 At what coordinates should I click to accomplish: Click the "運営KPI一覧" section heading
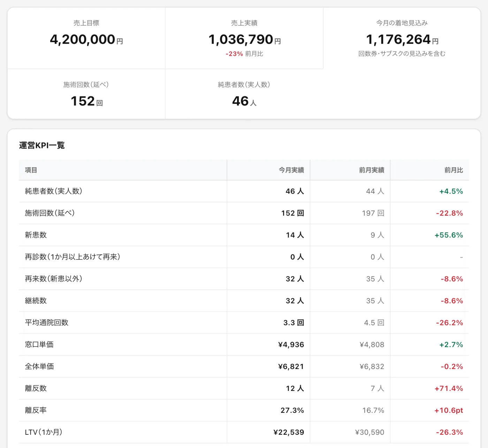click(42, 145)
